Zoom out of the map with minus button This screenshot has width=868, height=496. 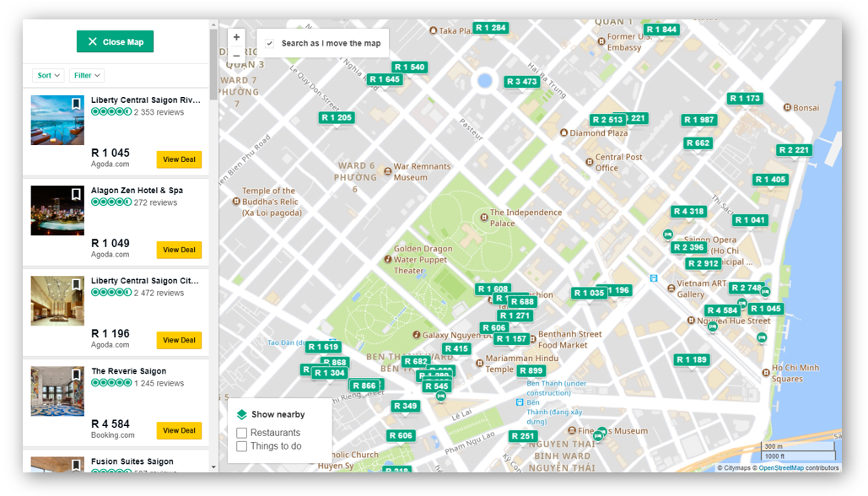tap(236, 56)
